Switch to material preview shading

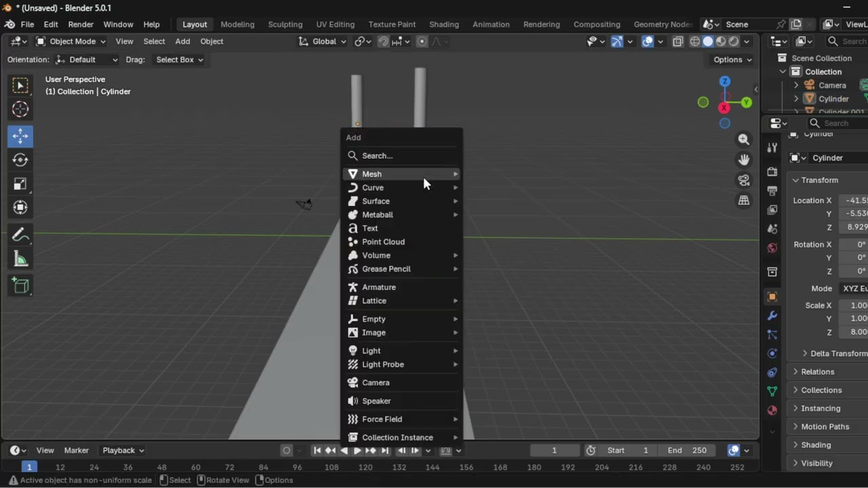point(721,41)
